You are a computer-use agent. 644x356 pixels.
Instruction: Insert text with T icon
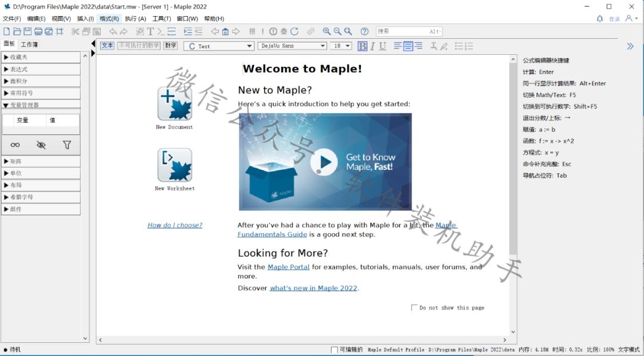(150, 31)
